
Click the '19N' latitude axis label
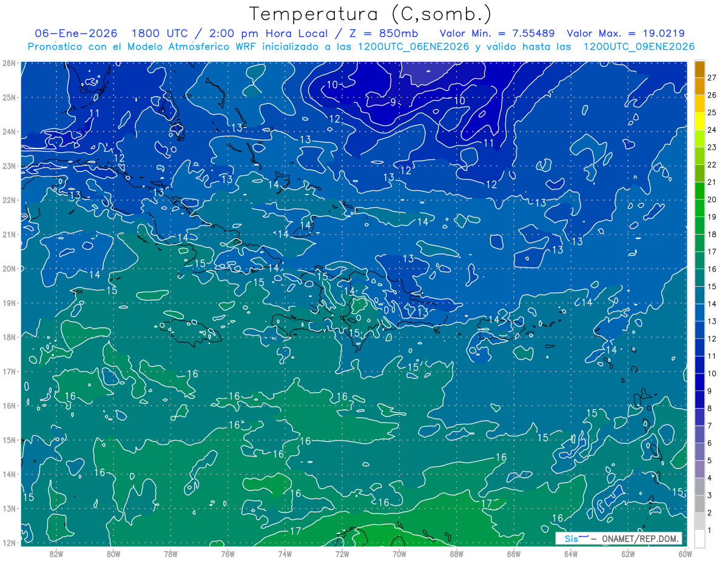coord(8,303)
